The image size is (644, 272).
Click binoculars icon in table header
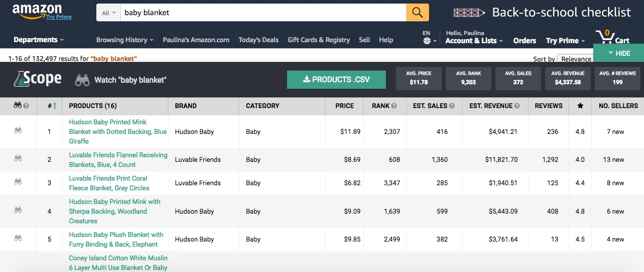18,106
